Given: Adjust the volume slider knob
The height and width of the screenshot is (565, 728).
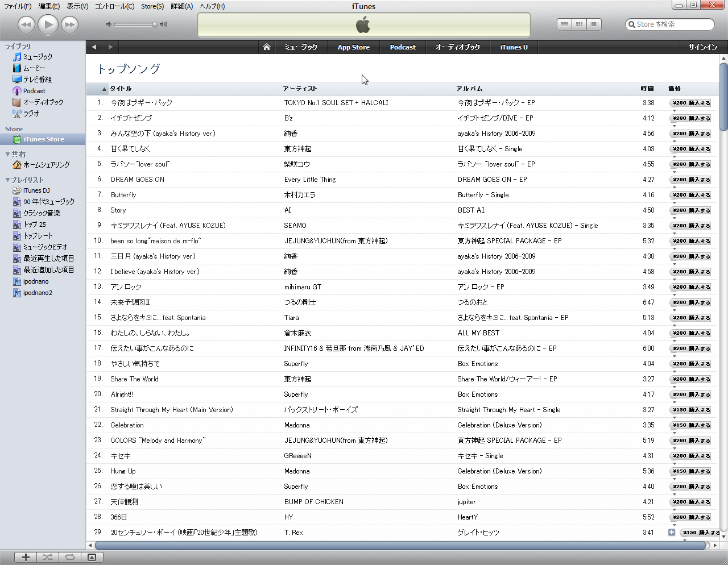Looking at the screenshot, I should click(154, 24).
